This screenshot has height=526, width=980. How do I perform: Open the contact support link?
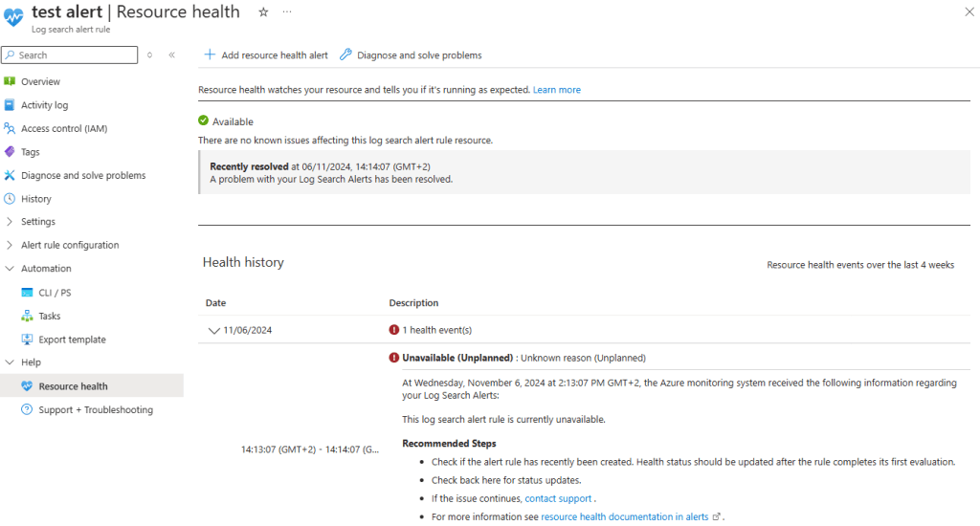pos(558,498)
